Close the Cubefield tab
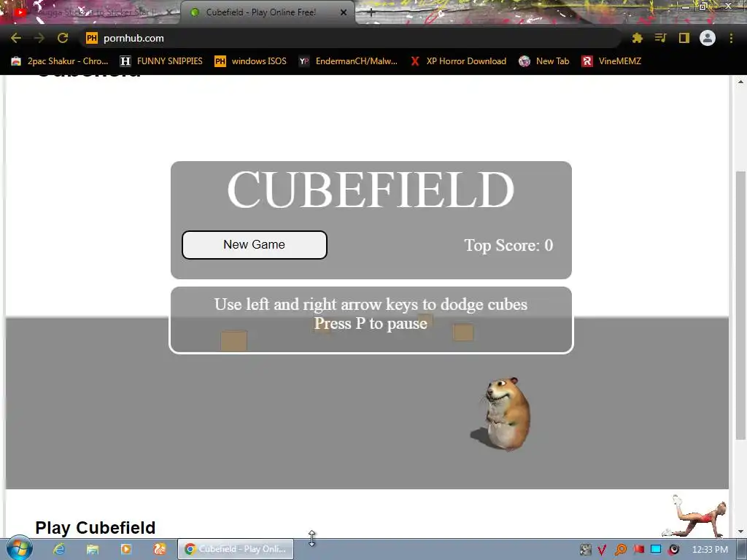This screenshot has height=560, width=747. 344,12
